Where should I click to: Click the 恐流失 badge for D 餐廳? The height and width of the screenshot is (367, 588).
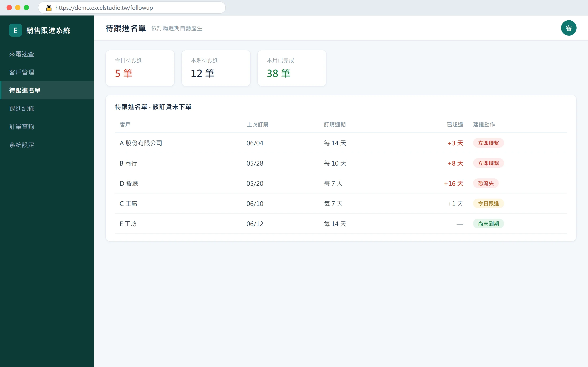point(486,183)
